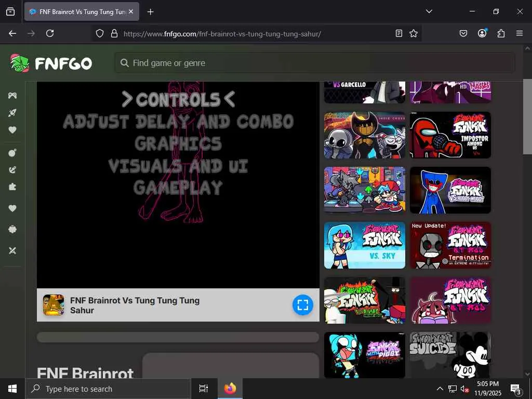Select the heart icon beneath the rocket icon
Image resolution: width=532 pixels, height=399 pixels.
12,130
